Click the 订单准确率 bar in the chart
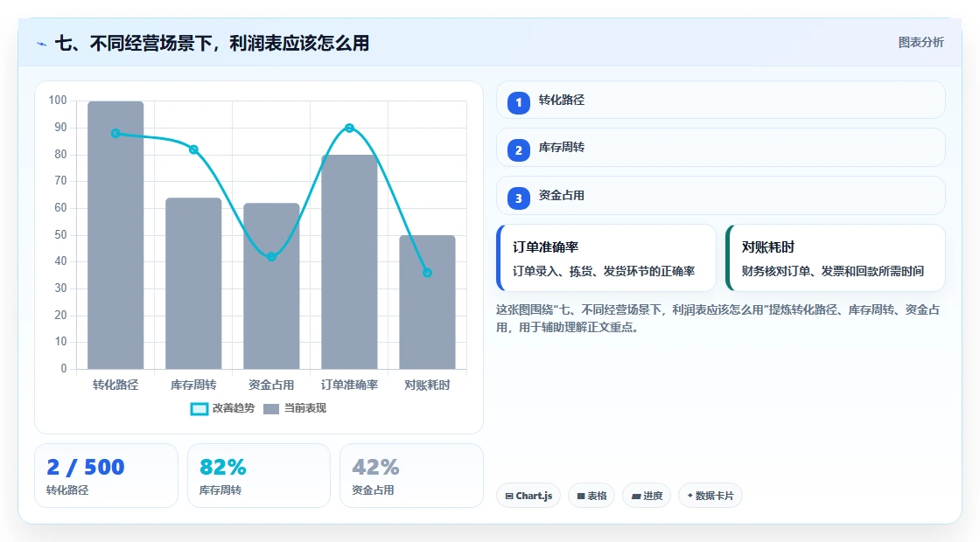The width and height of the screenshot is (980, 542). pos(349,262)
